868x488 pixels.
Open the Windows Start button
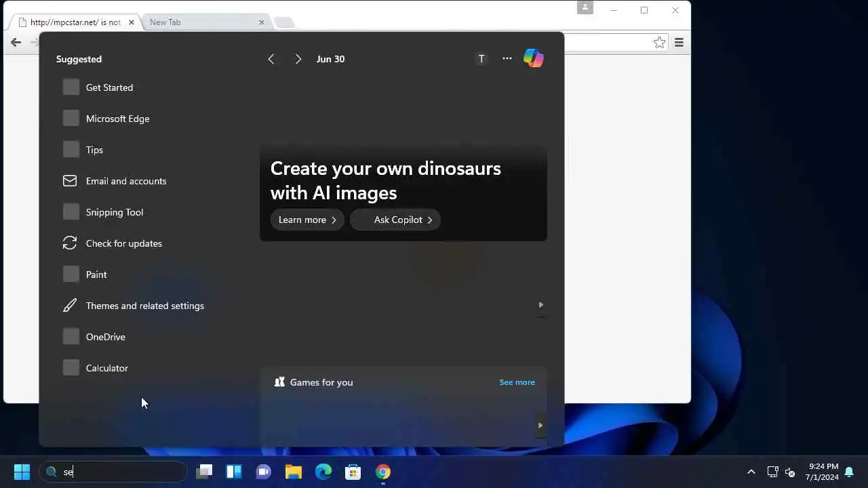(22, 472)
